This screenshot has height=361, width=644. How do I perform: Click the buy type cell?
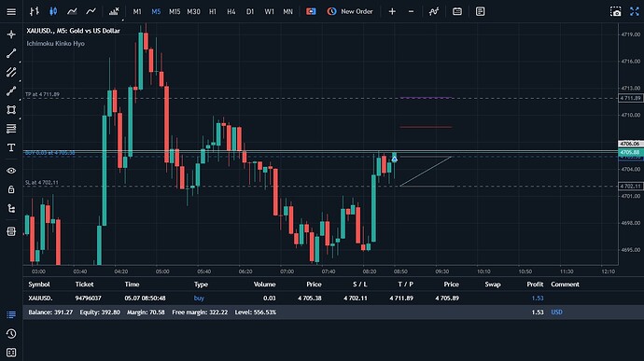click(199, 299)
